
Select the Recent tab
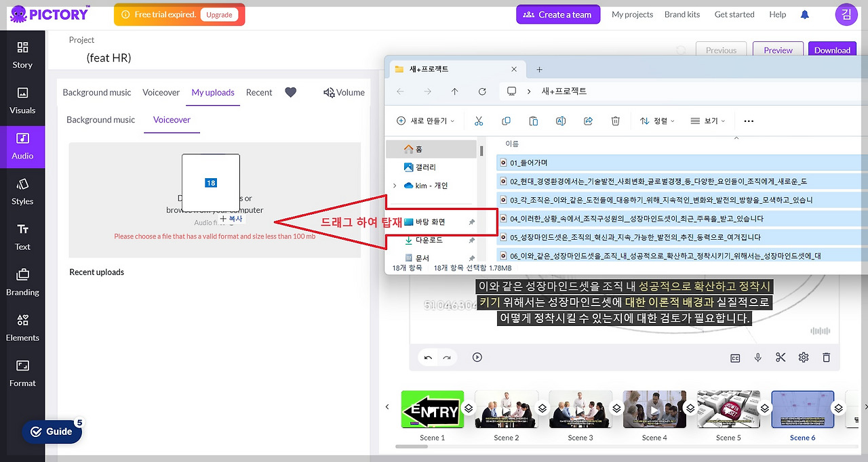[x=259, y=92]
